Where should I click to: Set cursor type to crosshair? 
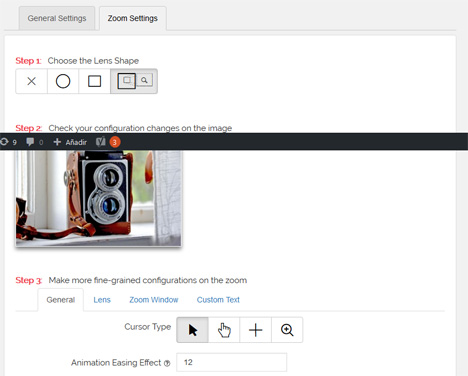[255, 330]
